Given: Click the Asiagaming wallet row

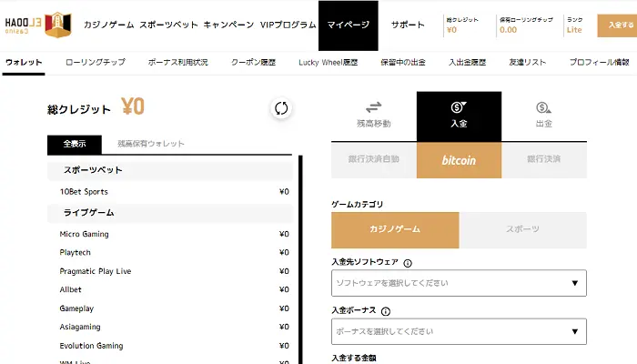Looking at the screenshot, I should click(170, 327).
